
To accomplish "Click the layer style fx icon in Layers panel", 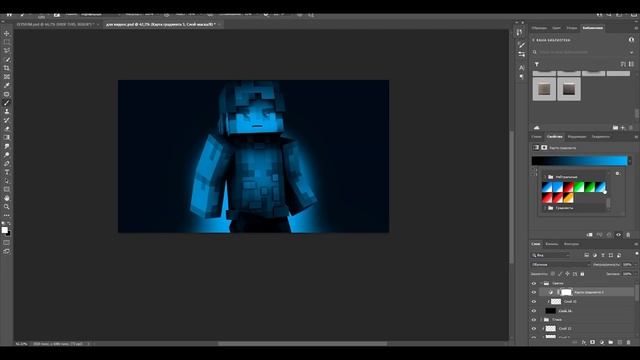I will [584, 342].
